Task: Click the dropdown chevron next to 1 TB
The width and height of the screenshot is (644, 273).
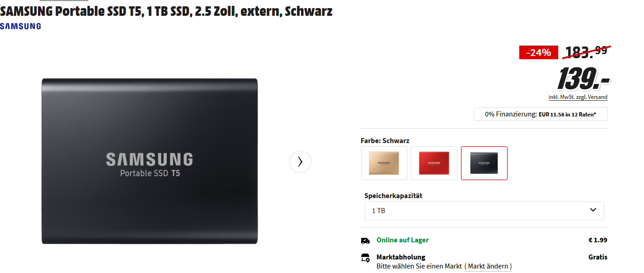Action: [593, 210]
